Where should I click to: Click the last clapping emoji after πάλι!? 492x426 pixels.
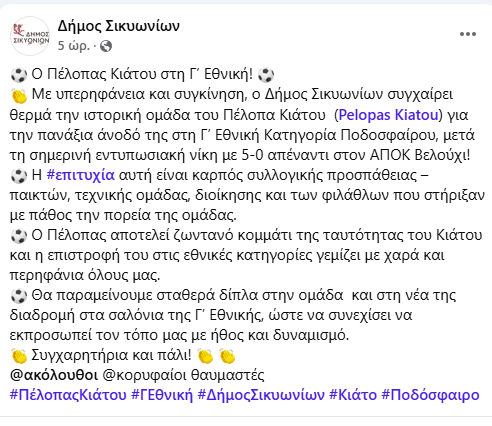(x=227, y=356)
